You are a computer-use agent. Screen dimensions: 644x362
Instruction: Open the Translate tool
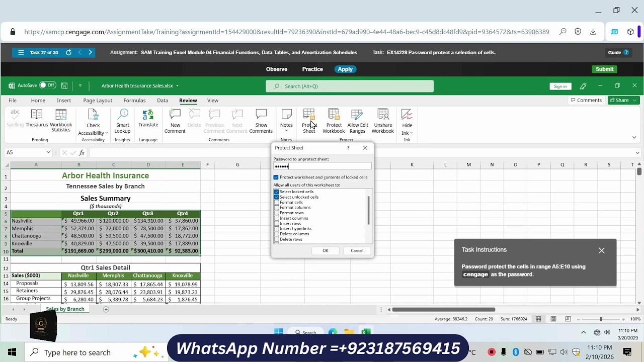[x=148, y=119]
